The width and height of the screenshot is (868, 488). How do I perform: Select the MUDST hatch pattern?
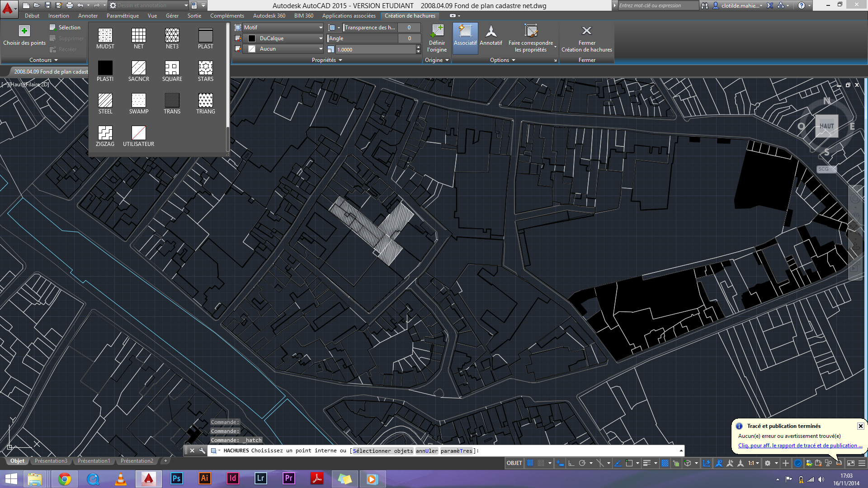[105, 39]
